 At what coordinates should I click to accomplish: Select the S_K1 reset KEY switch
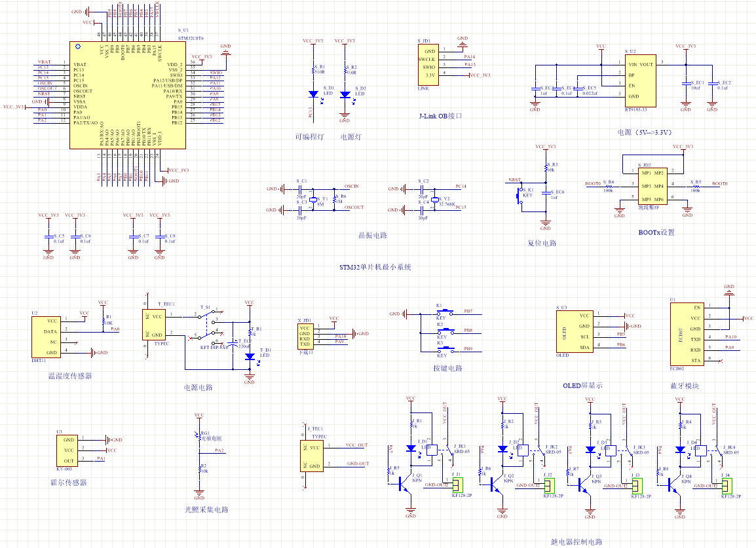pos(520,195)
